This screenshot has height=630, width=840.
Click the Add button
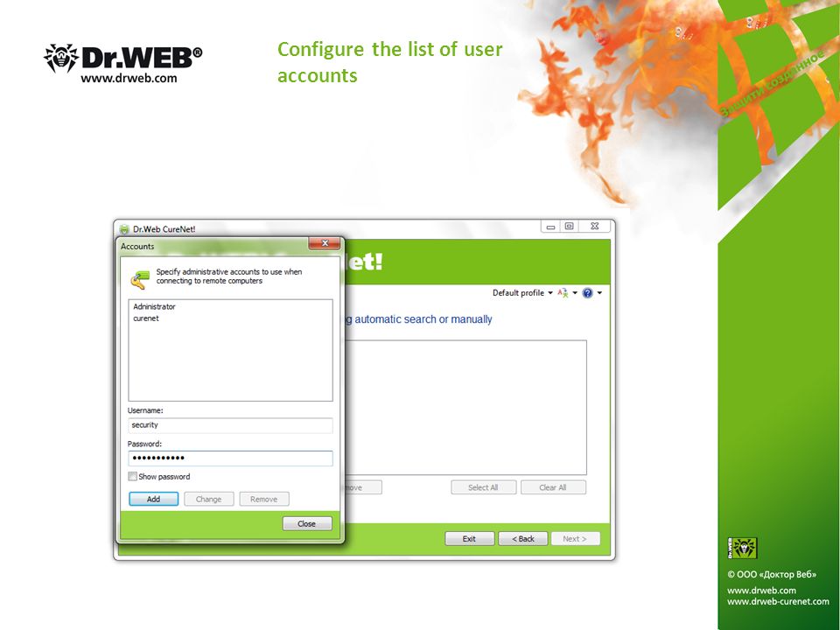tap(154, 499)
